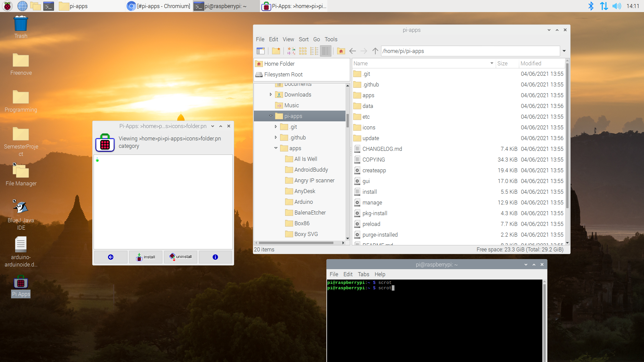Select BalenaEtcher in the folder tree
The height and width of the screenshot is (362, 644).
point(310,213)
